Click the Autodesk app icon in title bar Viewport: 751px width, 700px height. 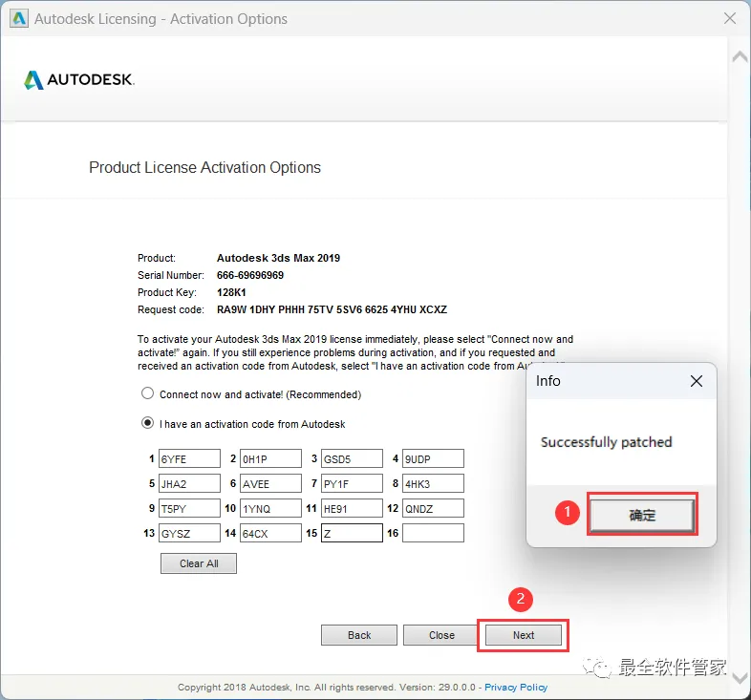coord(19,19)
